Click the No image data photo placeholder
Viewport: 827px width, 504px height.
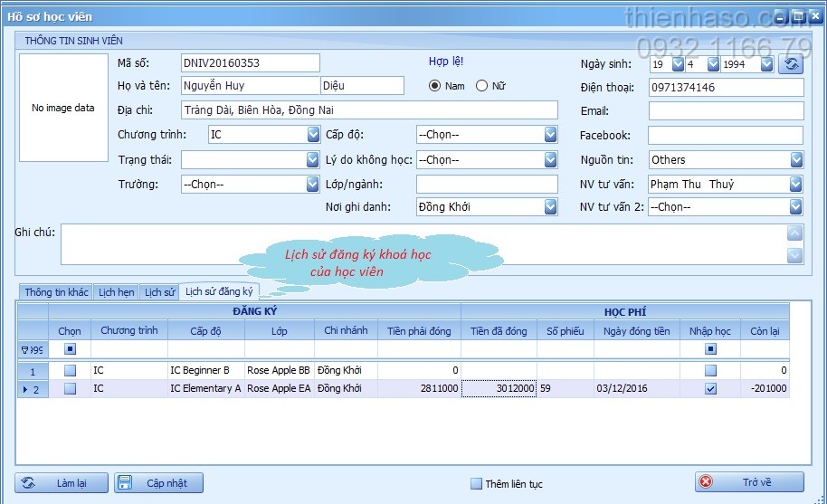(63, 108)
